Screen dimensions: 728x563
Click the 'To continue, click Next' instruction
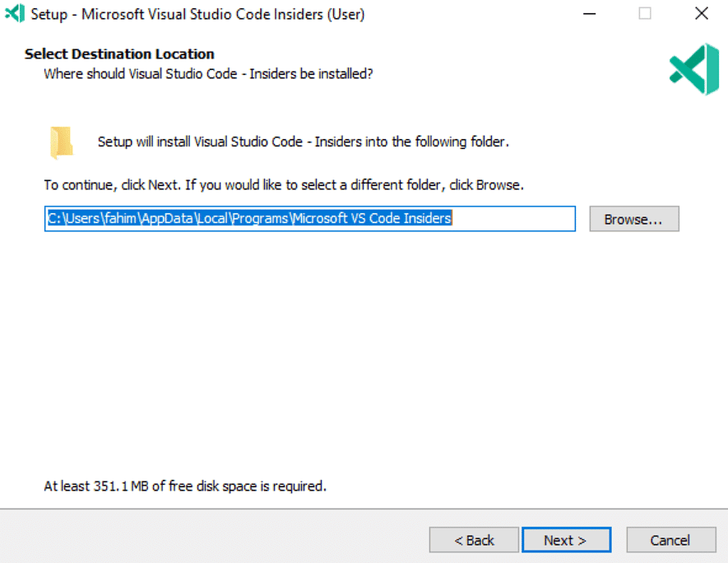coord(284,185)
